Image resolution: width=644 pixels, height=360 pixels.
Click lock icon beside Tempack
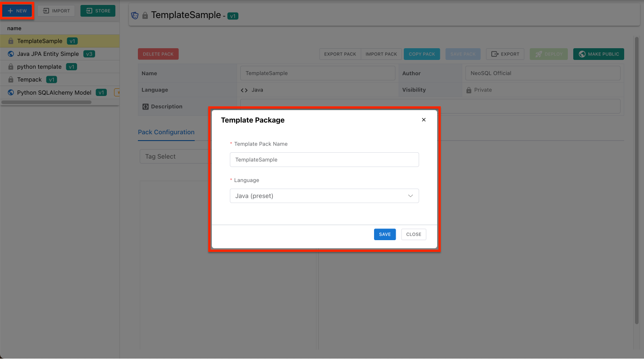(11, 80)
